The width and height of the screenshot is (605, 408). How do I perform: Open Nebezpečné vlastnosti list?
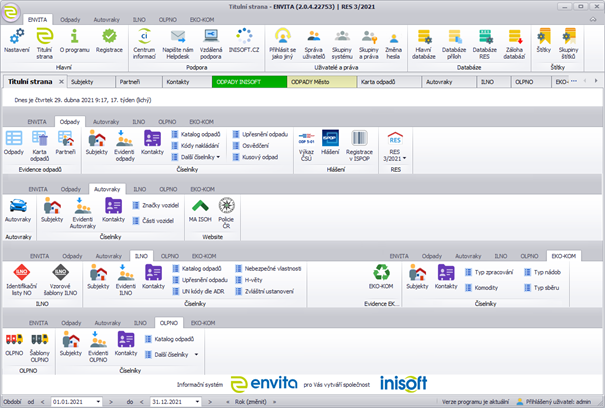point(268,269)
